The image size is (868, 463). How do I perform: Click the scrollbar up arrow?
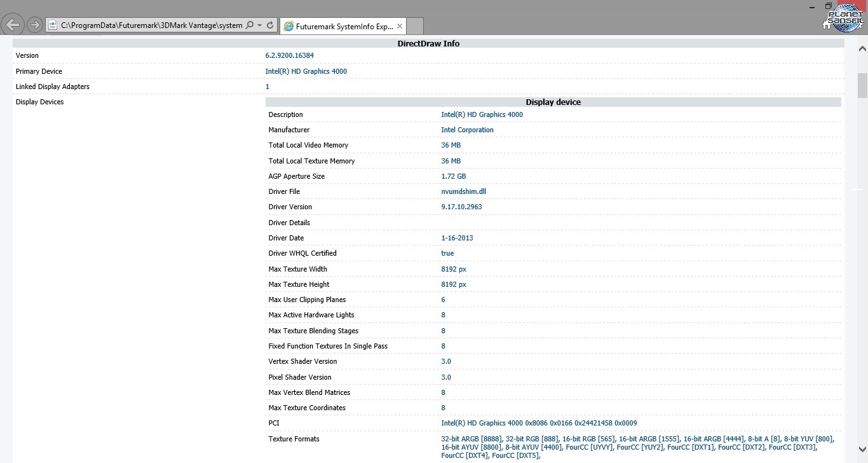pos(862,48)
